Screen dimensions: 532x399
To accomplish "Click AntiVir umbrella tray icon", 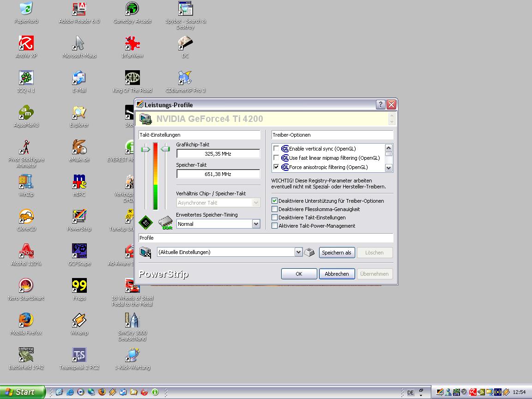I will point(472,392).
